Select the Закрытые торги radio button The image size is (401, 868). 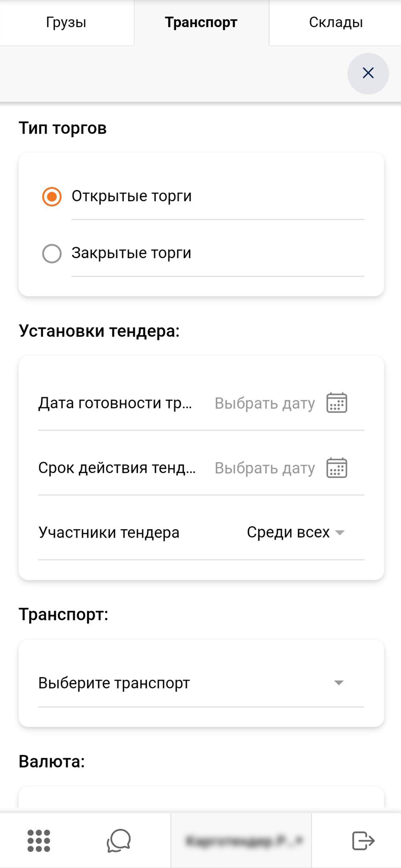(52, 253)
